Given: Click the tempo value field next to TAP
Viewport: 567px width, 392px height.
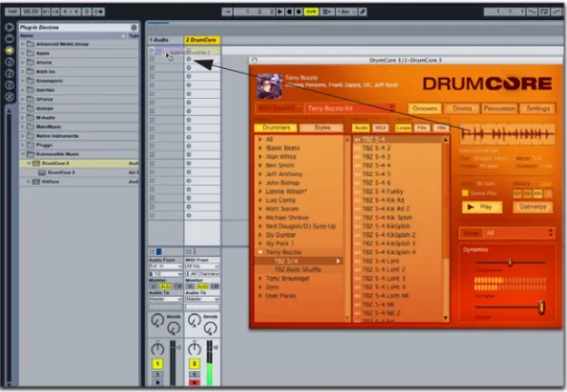Looking at the screenshot, I should [31, 12].
